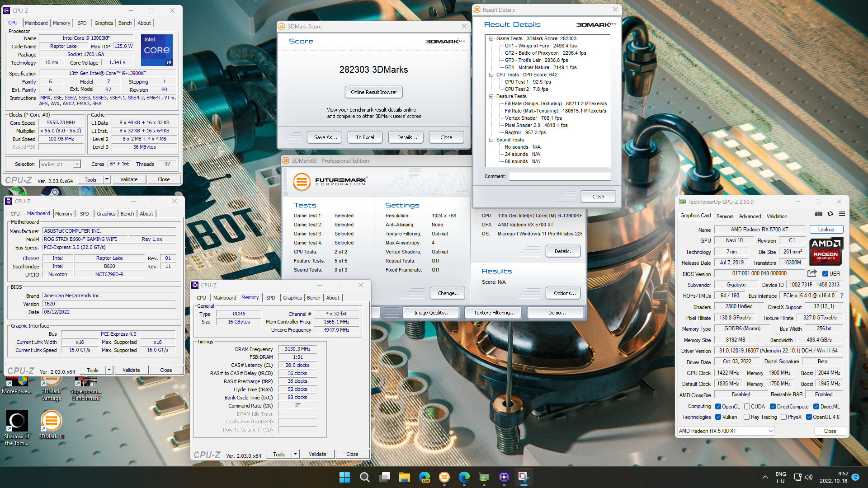Click the Save As... button
This screenshot has height=488, width=868.
pos(325,137)
